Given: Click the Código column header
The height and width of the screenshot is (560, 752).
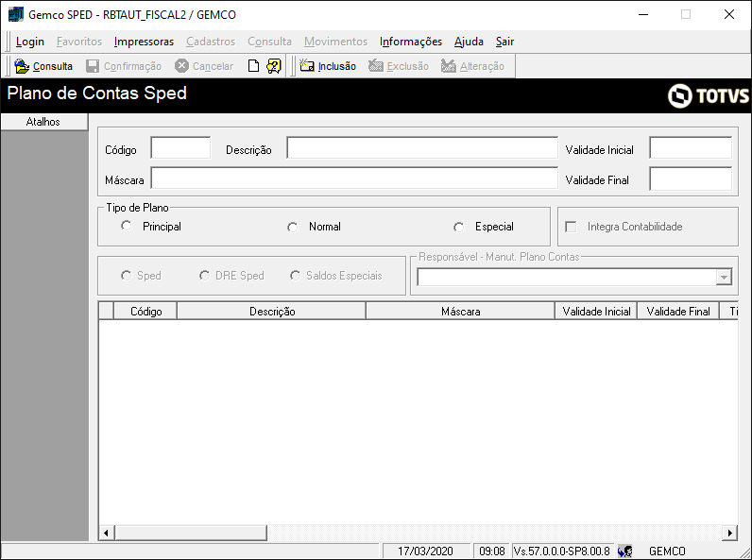Looking at the screenshot, I should click(x=145, y=312).
